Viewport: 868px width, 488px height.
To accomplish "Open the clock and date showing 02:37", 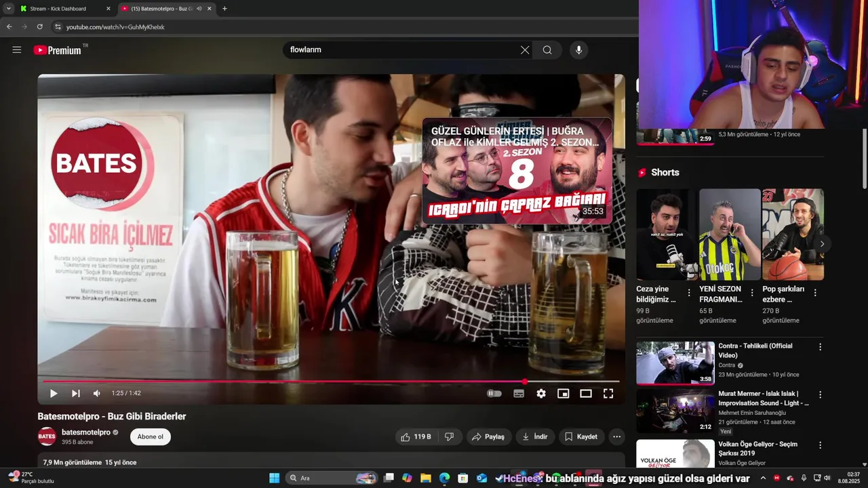I will coord(848,478).
